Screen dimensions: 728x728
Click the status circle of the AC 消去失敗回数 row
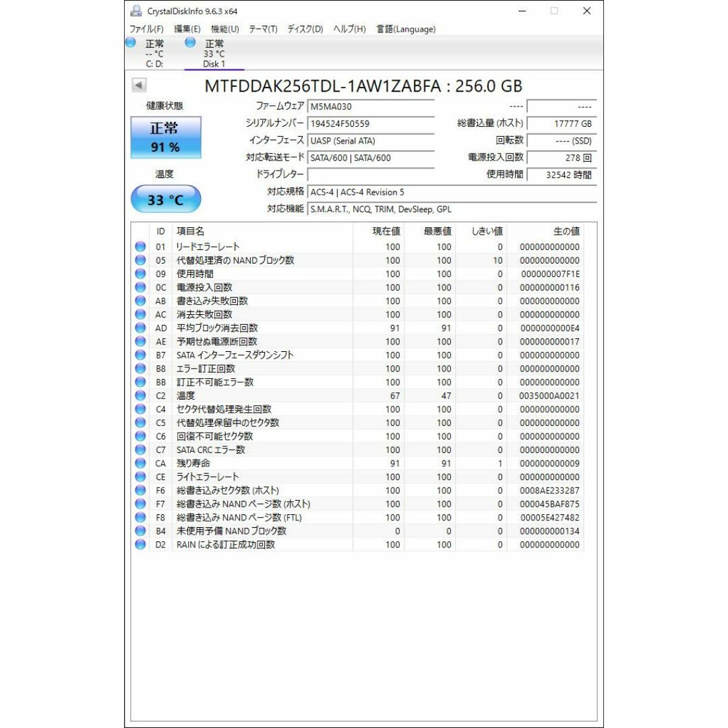tap(140, 314)
